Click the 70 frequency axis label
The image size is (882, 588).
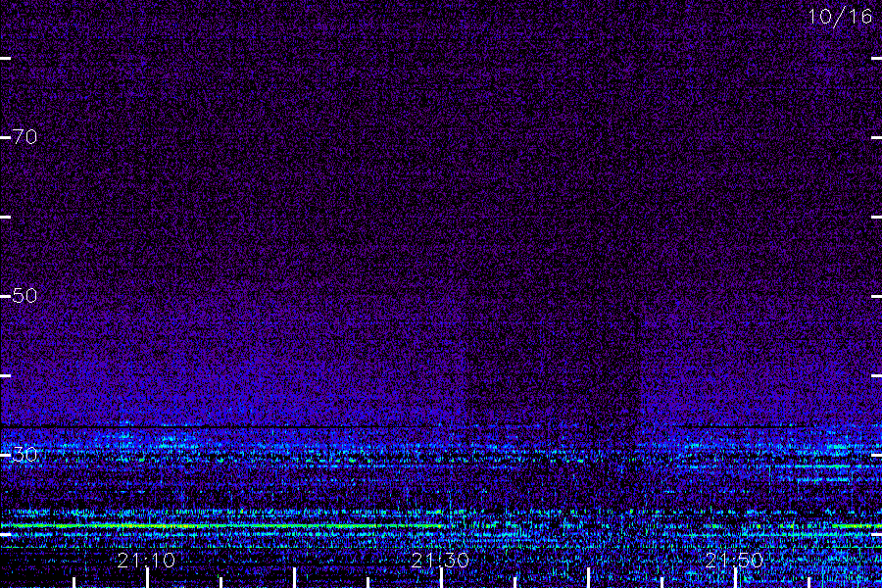click(24, 137)
